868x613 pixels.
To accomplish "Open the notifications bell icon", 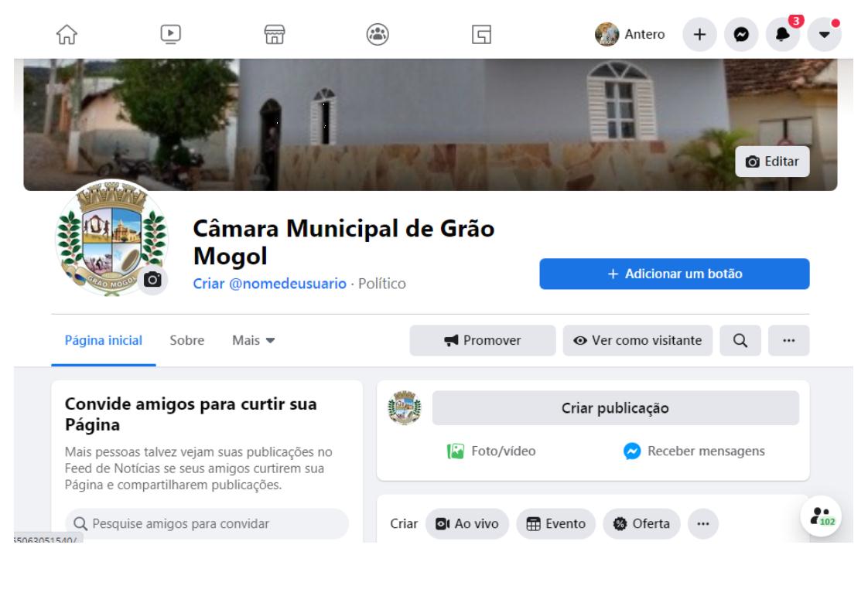I will pos(781,35).
